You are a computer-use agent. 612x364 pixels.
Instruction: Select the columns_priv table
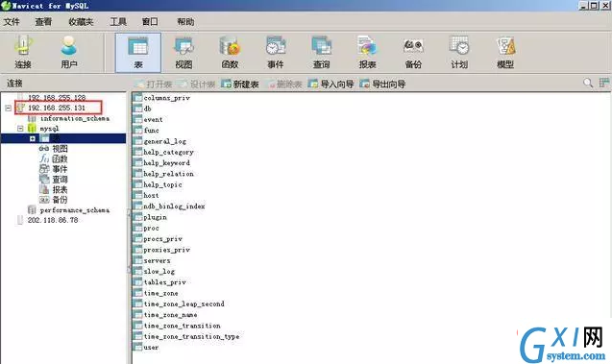tap(166, 98)
